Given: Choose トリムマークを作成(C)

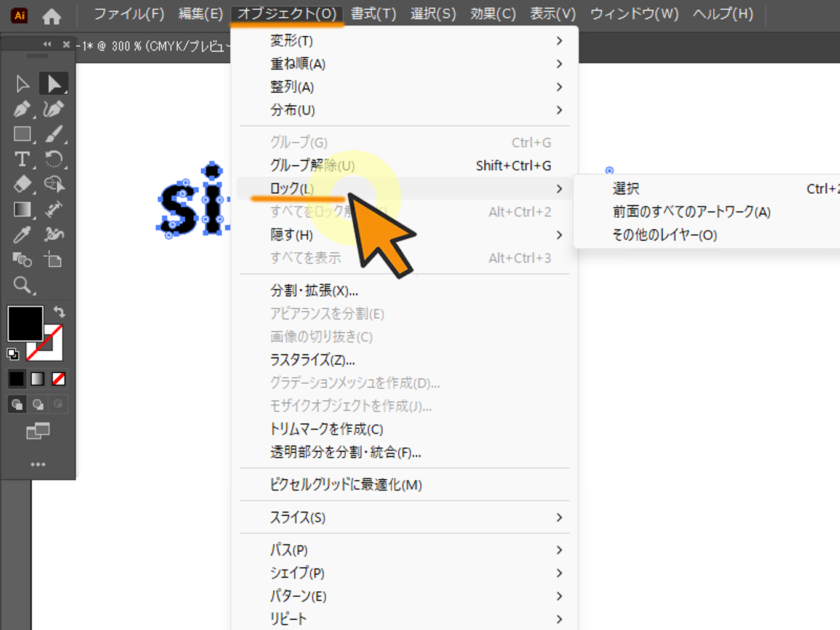Looking at the screenshot, I should [404, 429].
